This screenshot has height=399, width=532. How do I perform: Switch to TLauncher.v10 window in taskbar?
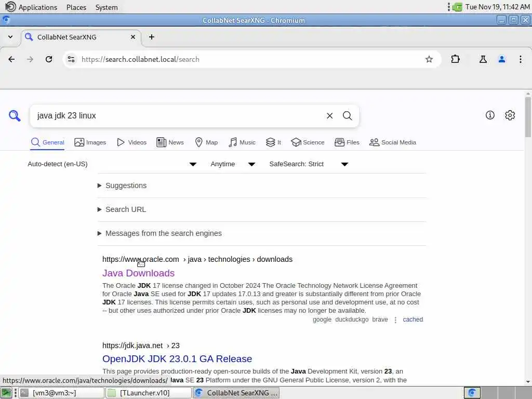pos(149,393)
